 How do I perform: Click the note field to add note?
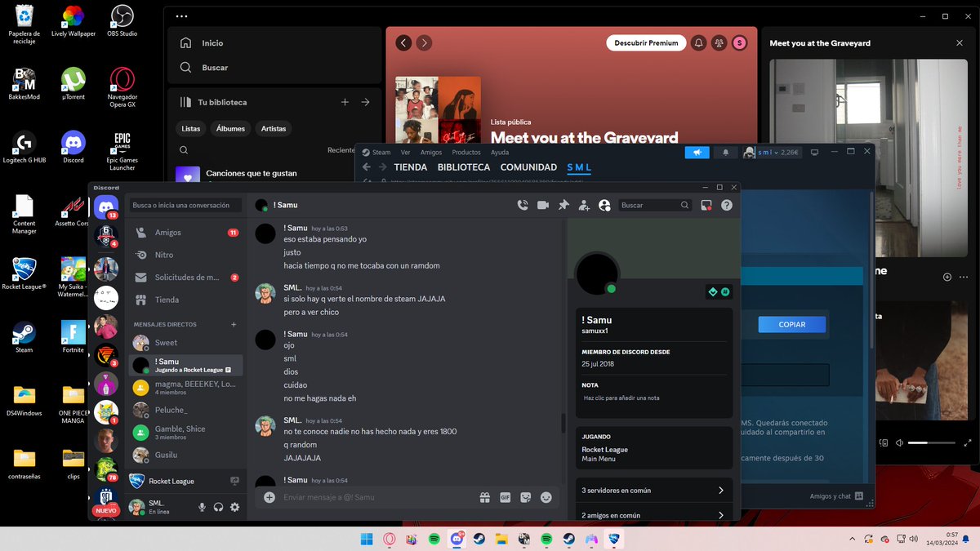point(653,398)
